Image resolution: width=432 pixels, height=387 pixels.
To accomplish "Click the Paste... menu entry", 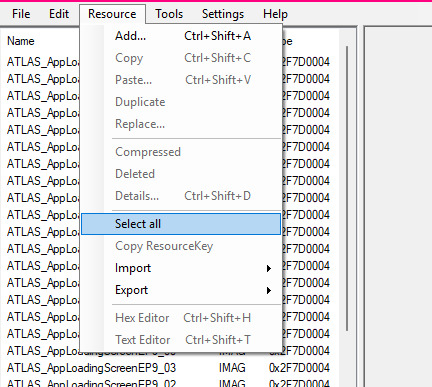I will click(x=181, y=80).
